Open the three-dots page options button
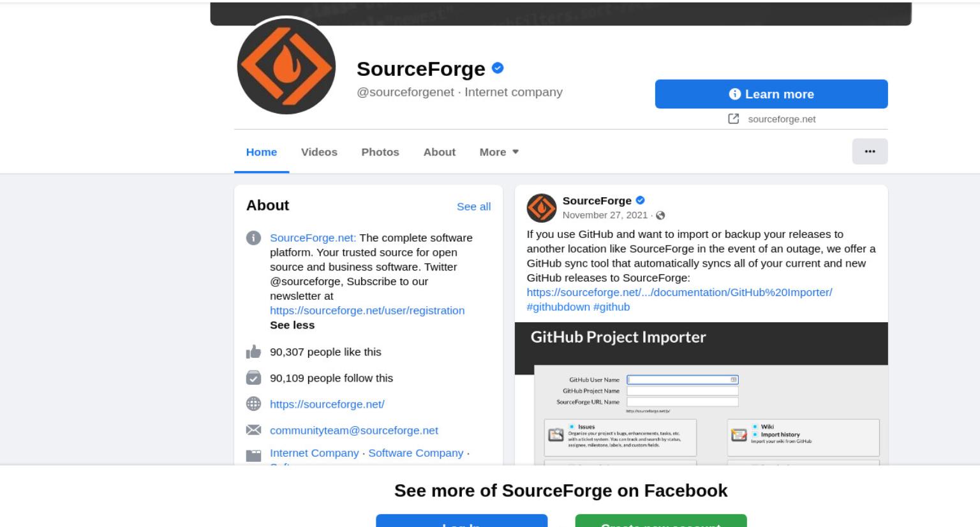The width and height of the screenshot is (980, 527). tap(870, 151)
